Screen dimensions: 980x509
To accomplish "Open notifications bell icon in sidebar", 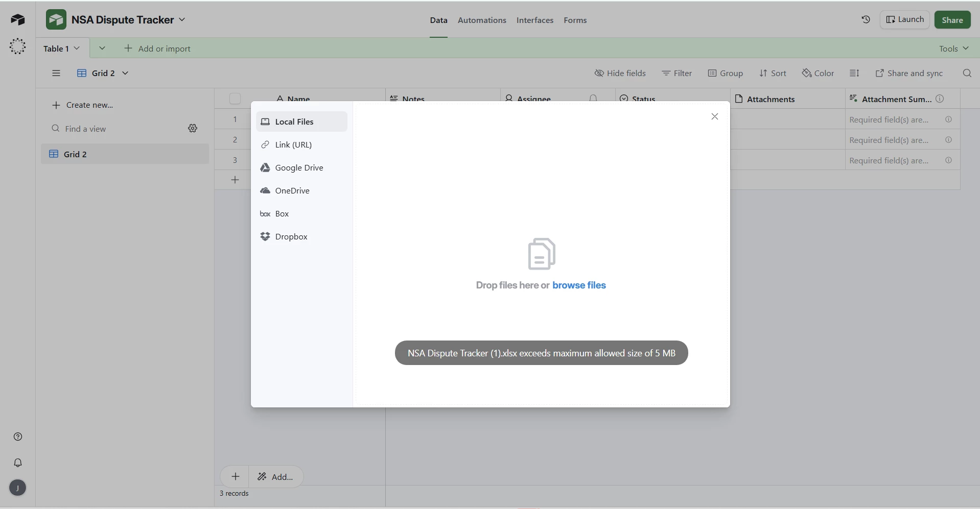I will [18, 463].
